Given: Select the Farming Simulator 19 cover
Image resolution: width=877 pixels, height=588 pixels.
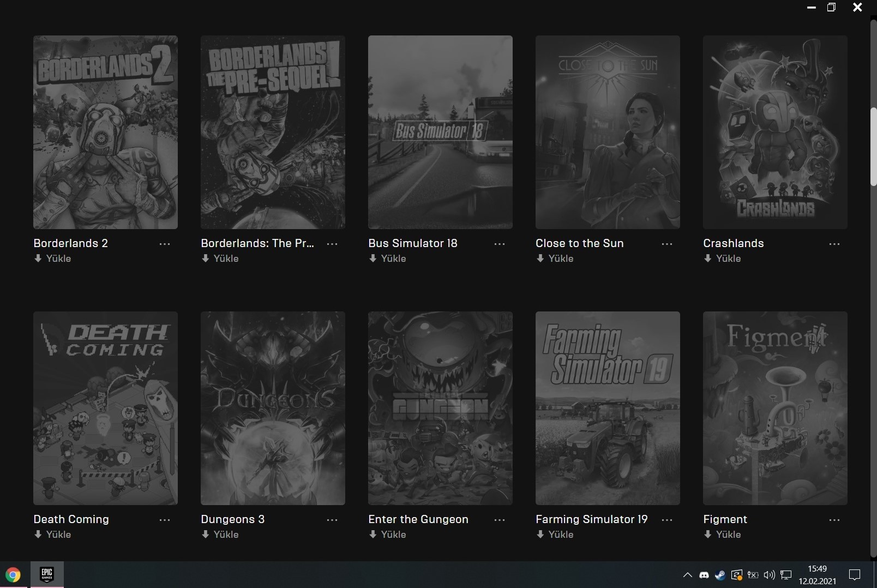Looking at the screenshot, I should point(608,409).
